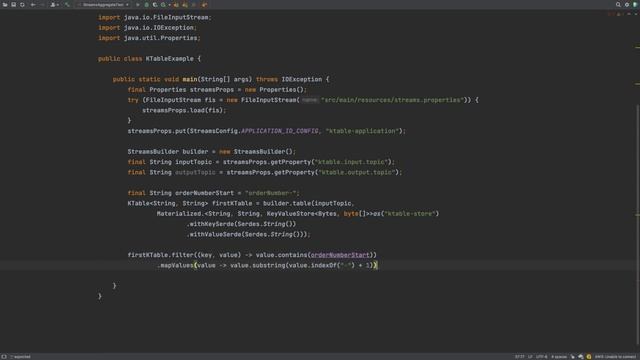640x360 pixels.
Task: Click the Profiler run icon
Action: click(x=163, y=4)
